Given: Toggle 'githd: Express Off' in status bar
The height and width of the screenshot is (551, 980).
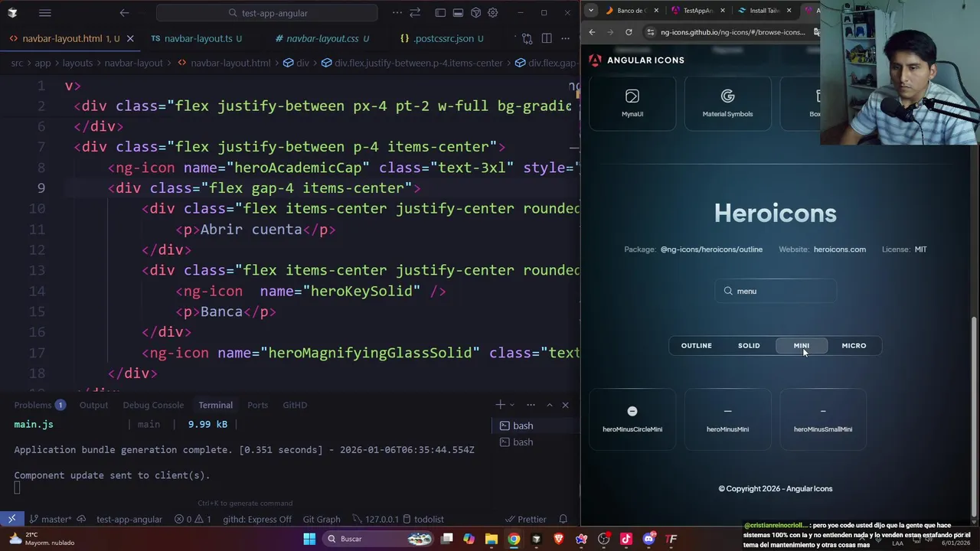Looking at the screenshot, I should (x=257, y=519).
